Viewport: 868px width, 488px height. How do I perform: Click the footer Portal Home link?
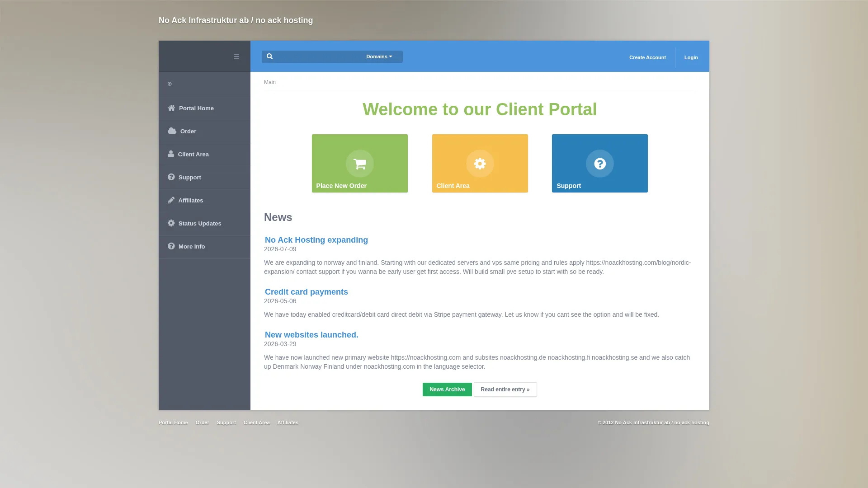click(x=173, y=422)
